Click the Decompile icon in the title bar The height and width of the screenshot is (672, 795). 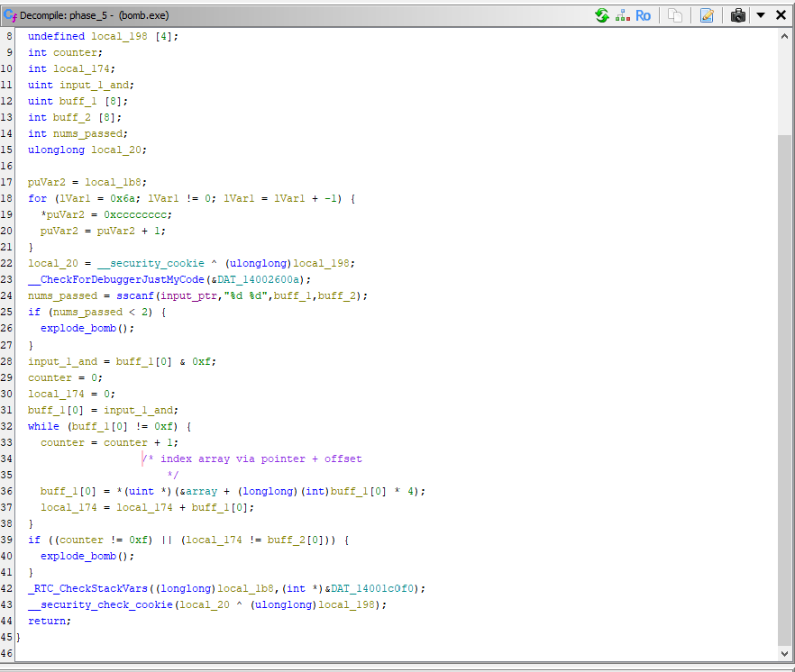(x=11, y=15)
